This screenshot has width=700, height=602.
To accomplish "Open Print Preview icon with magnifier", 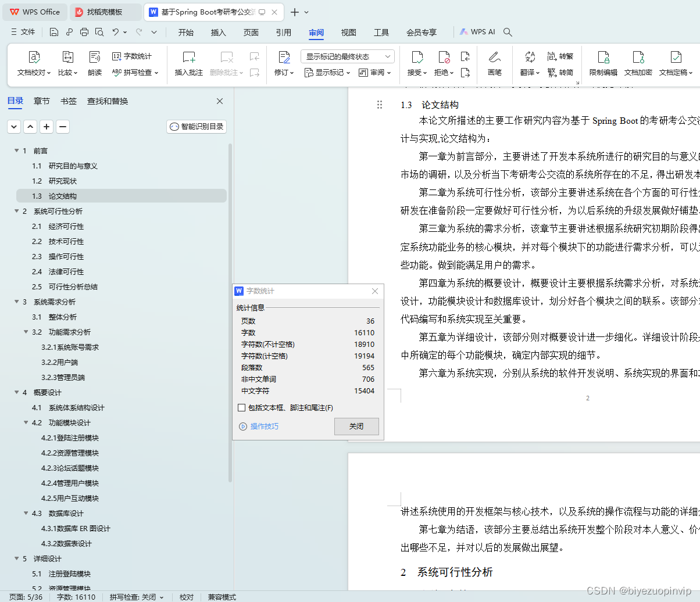I will click(99, 33).
